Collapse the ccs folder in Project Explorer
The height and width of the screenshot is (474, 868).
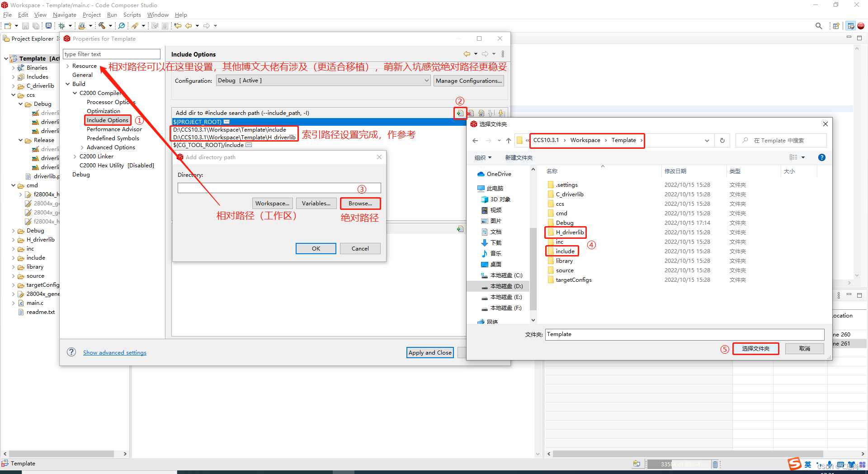tap(13, 95)
